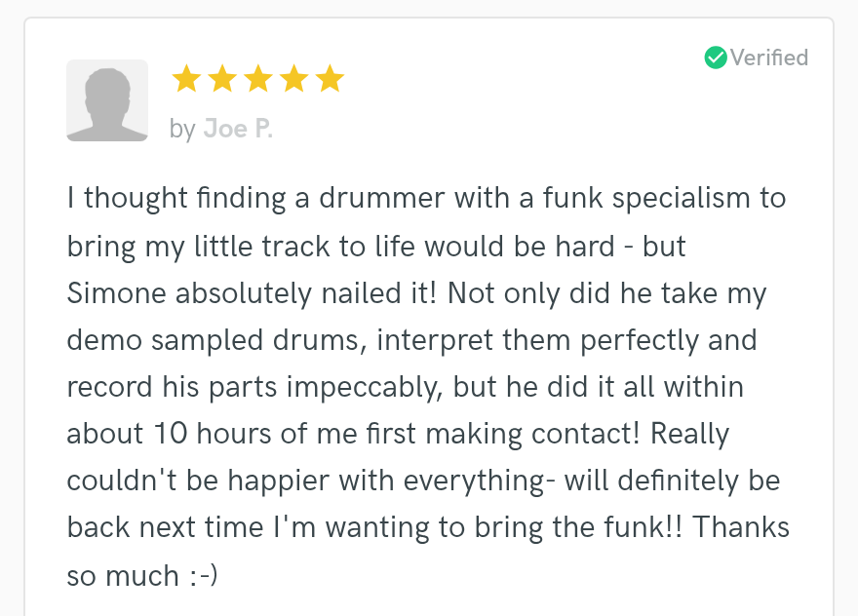Click the words "demo sampled drums"
858x616 pixels.
(216, 340)
